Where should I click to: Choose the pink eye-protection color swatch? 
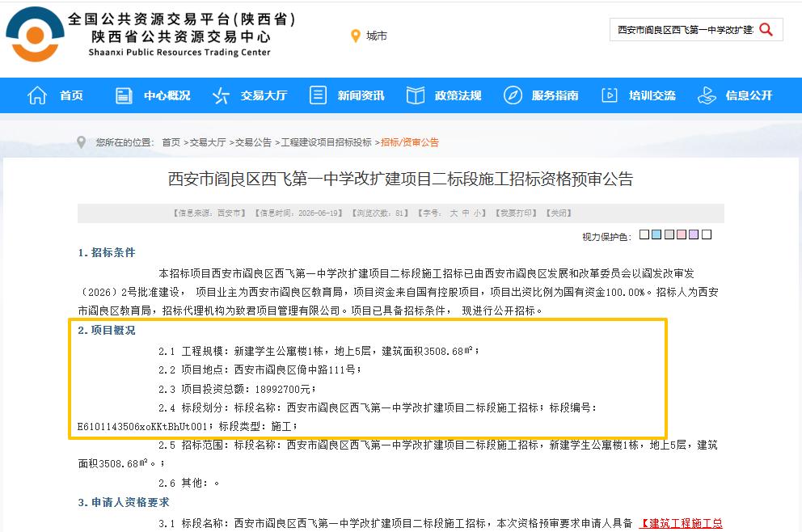tap(682, 234)
